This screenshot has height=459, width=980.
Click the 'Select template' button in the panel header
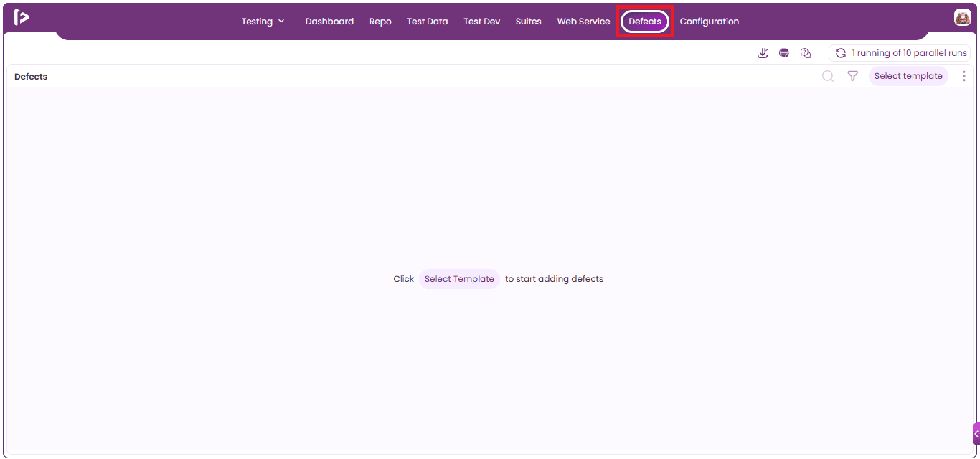tap(908, 76)
